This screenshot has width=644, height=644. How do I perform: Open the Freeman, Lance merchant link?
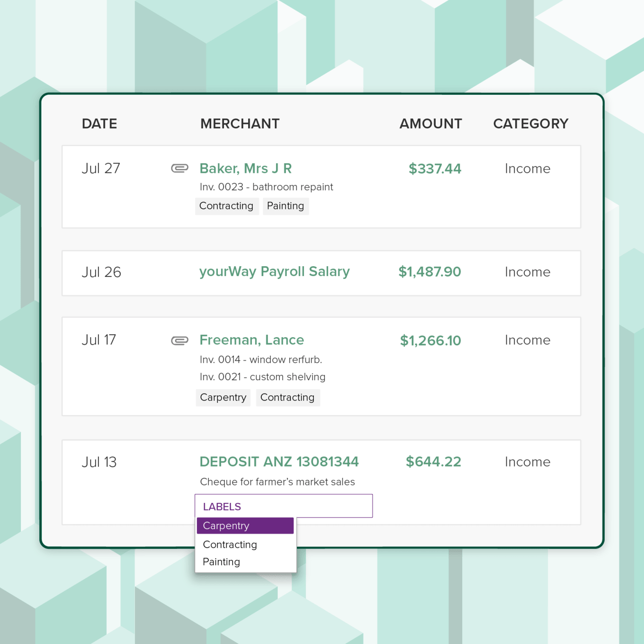[251, 340]
